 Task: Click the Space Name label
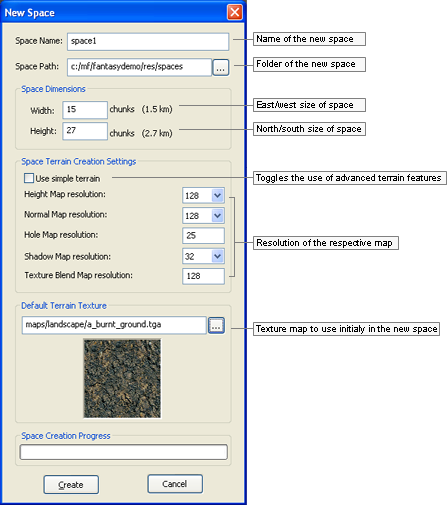coord(39,41)
